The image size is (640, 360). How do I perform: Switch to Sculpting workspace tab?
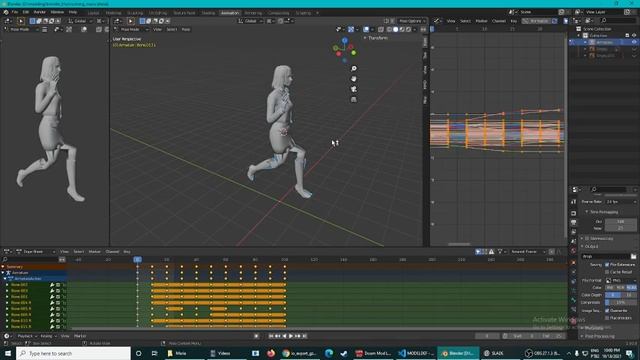(x=135, y=13)
